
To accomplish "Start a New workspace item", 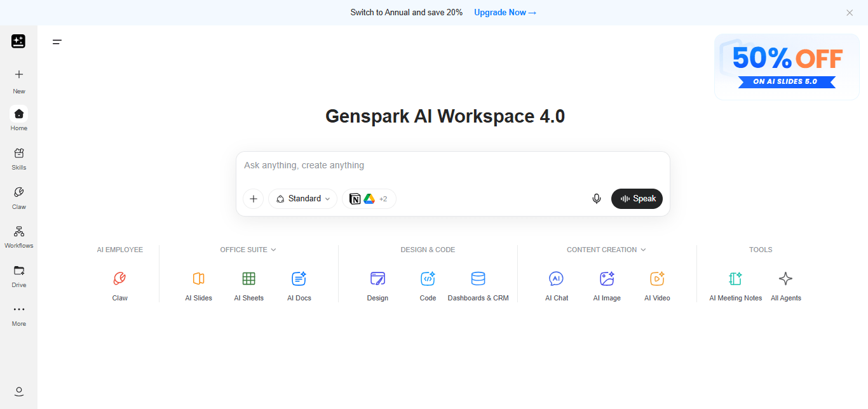I will pyautogui.click(x=19, y=81).
